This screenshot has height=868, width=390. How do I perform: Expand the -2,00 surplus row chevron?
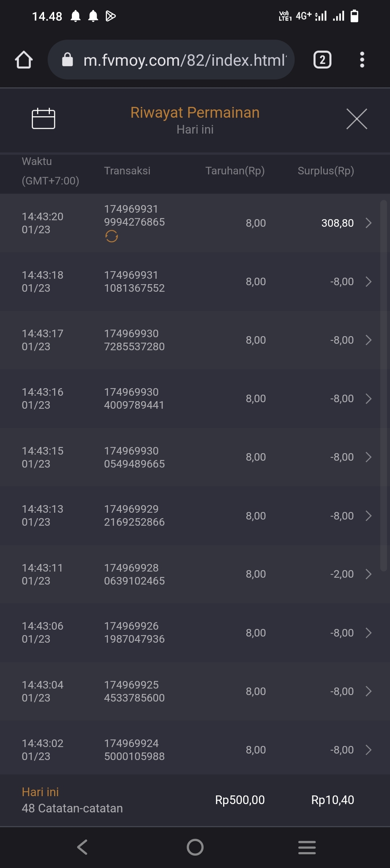[368, 574]
